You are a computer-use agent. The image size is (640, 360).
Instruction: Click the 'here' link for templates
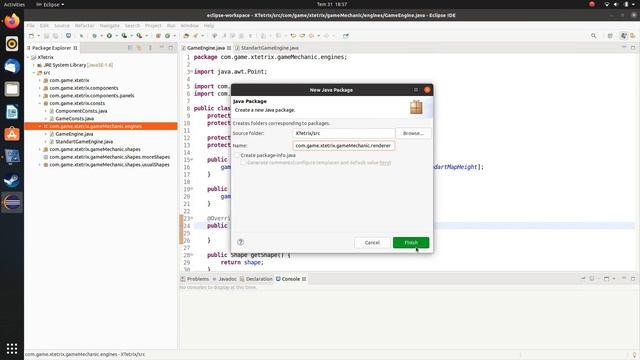pyautogui.click(x=385, y=162)
